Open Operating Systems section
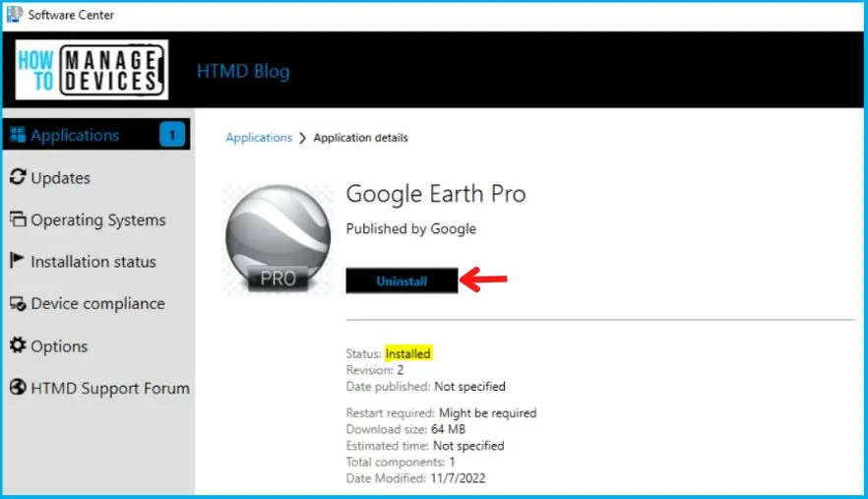Screen dimensions: 868x499 click(x=98, y=219)
